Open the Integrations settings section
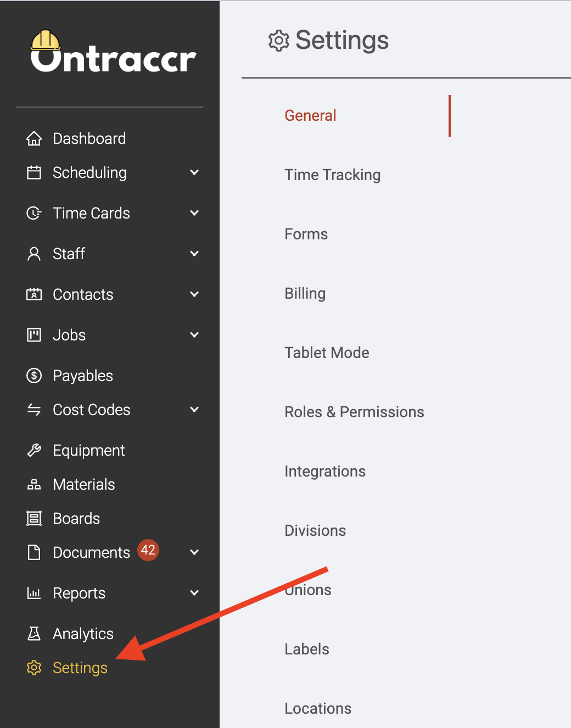 (x=325, y=471)
